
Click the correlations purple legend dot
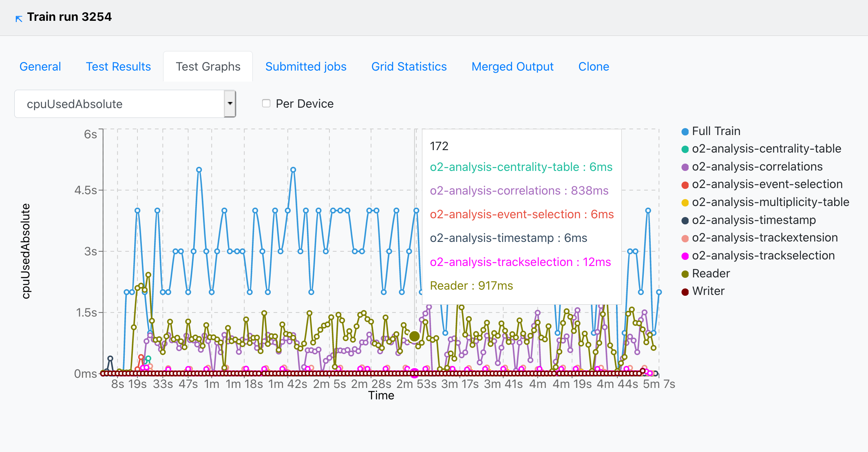click(685, 167)
